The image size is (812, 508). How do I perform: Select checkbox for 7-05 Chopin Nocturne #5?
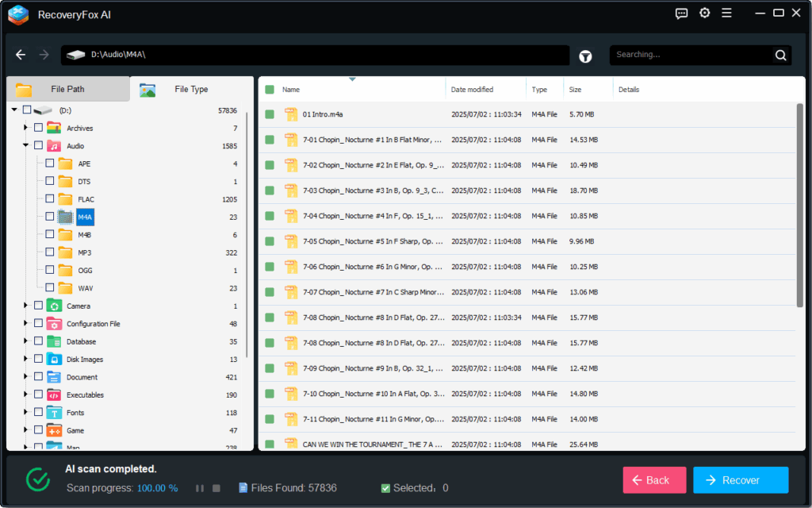270,241
